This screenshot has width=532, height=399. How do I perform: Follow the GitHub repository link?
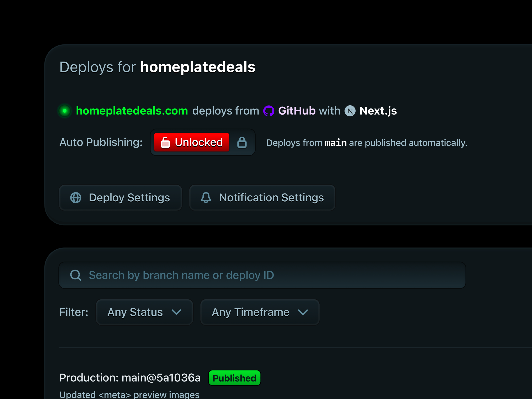[297, 111]
